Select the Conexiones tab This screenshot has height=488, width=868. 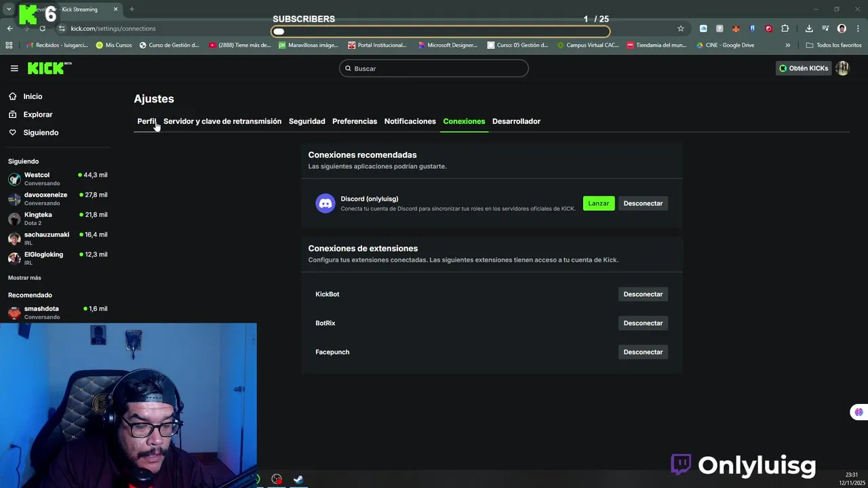pos(464,121)
